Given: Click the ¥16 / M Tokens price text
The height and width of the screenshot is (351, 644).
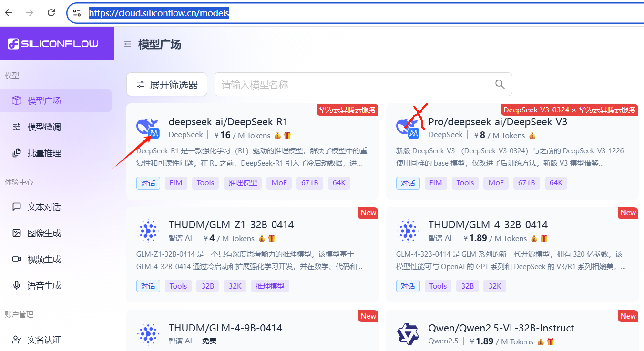Looking at the screenshot, I should click(242, 135).
